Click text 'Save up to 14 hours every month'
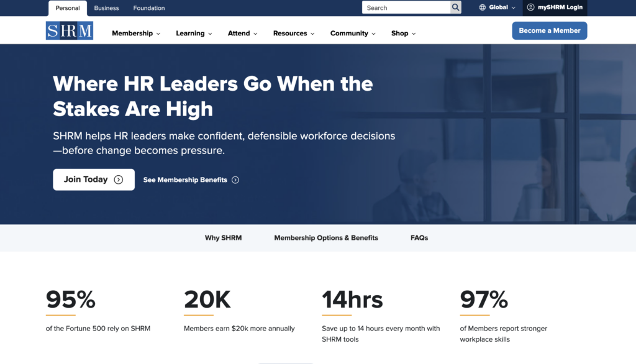Screen dimensions: 636x364 click(x=381, y=334)
